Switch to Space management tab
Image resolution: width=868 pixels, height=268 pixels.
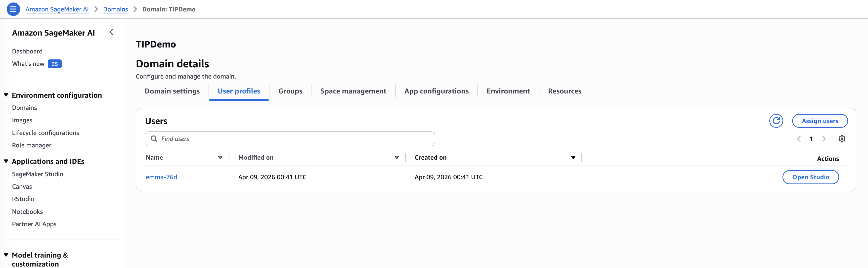pos(353,91)
